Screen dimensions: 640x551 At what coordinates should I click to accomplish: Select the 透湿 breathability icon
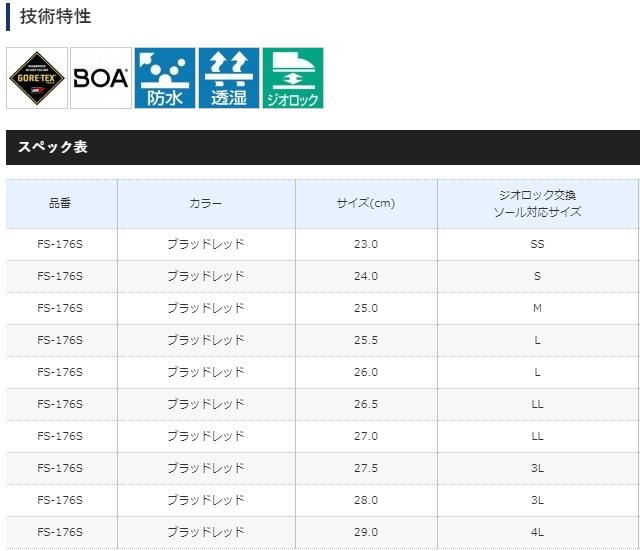[x=228, y=78]
